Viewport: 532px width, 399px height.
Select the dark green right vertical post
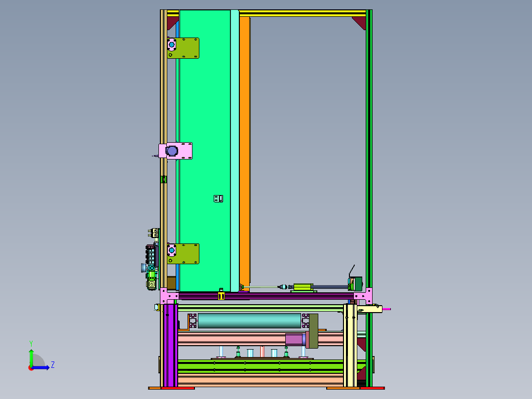[x=368, y=148]
